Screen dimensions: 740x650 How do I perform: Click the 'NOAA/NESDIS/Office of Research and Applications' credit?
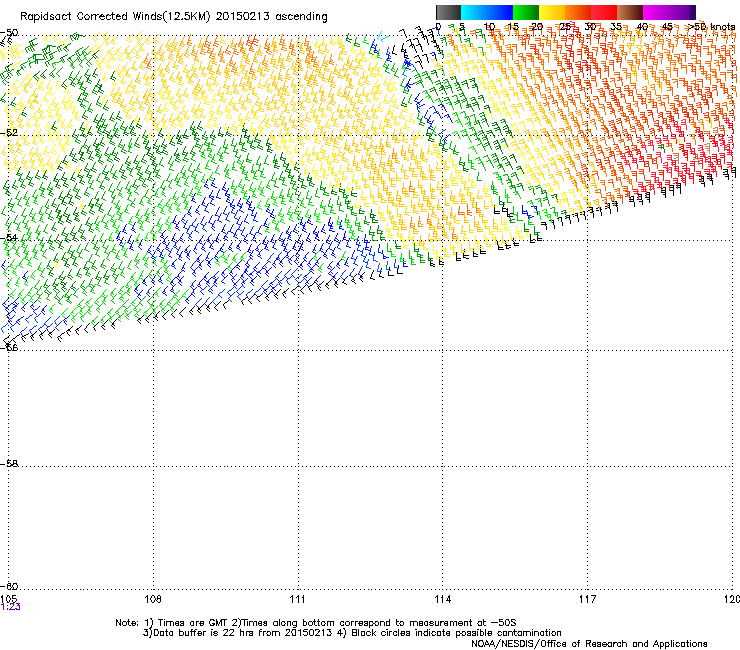[x=589, y=644]
